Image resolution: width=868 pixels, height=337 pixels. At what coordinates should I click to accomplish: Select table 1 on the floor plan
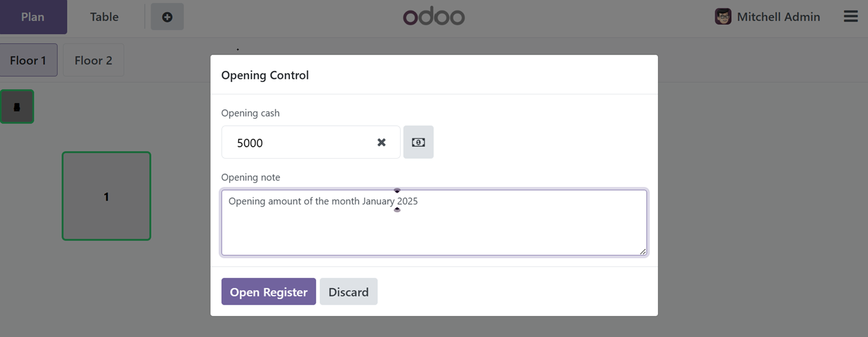click(x=106, y=196)
